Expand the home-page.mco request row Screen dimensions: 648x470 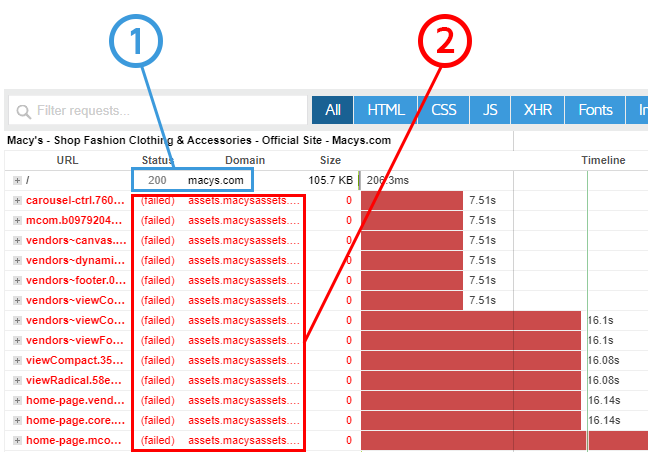[x=17, y=440]
